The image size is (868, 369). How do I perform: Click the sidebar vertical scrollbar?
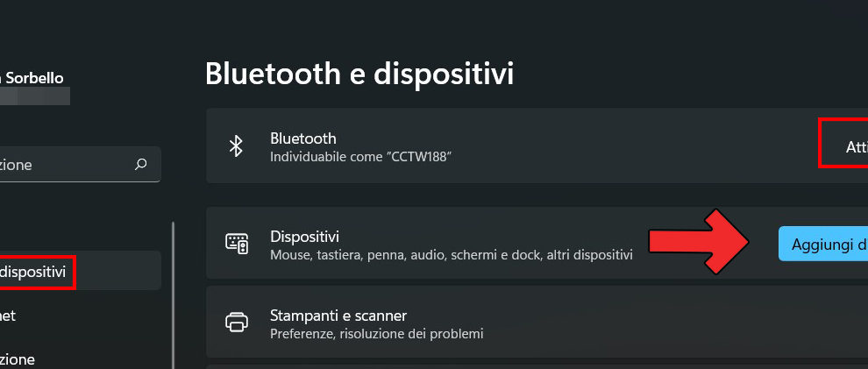[x=173, y=289]
